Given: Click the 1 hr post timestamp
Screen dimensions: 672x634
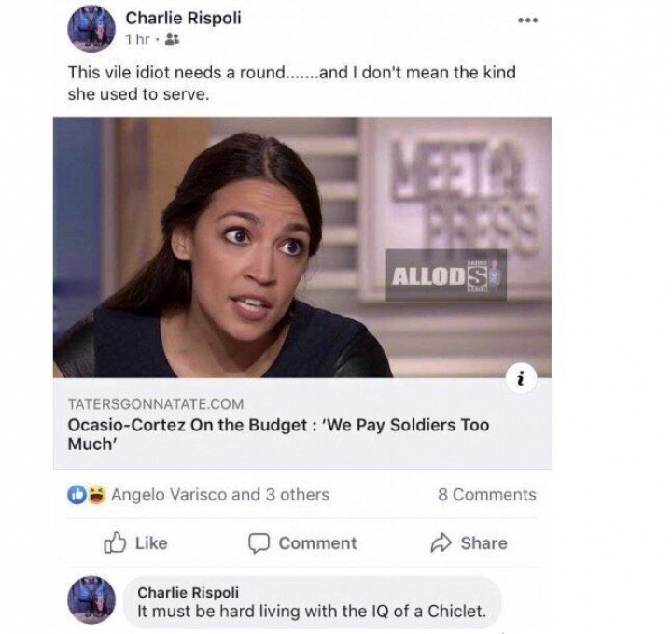Looking at the screenshot, I should tap(137, 39).
